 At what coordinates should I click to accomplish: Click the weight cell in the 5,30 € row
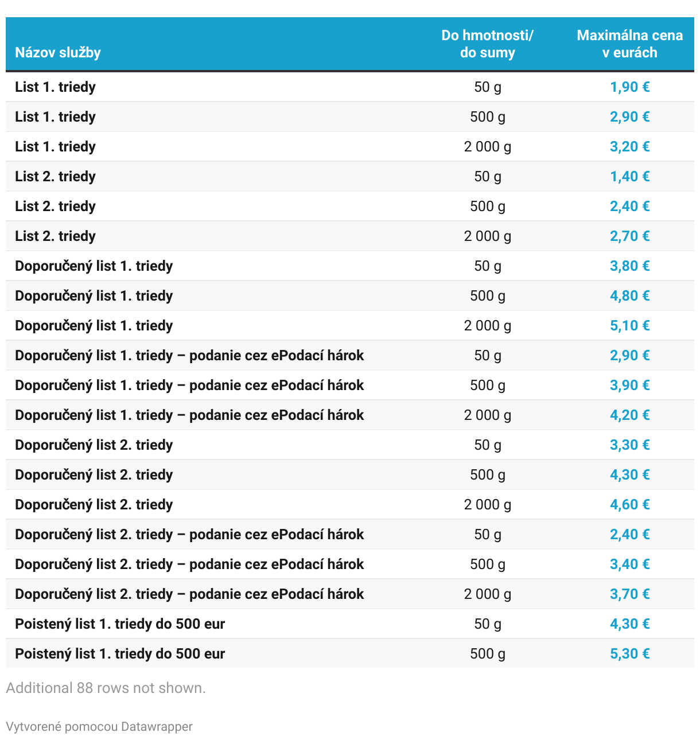click(487, 654)
